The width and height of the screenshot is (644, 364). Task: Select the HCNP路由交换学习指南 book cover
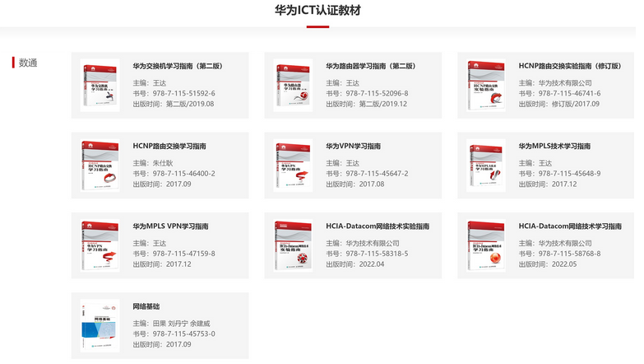click(x=100, y=166)
